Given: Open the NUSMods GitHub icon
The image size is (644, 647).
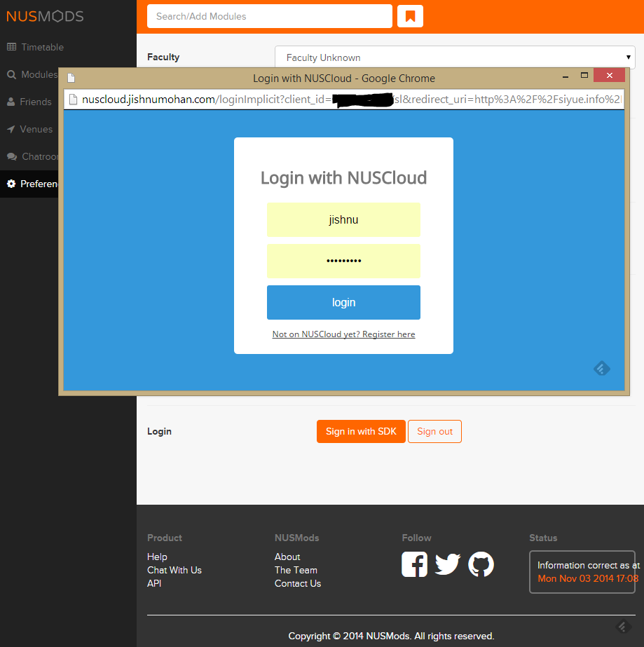Looking at the screenshot, I should [481, 564].
